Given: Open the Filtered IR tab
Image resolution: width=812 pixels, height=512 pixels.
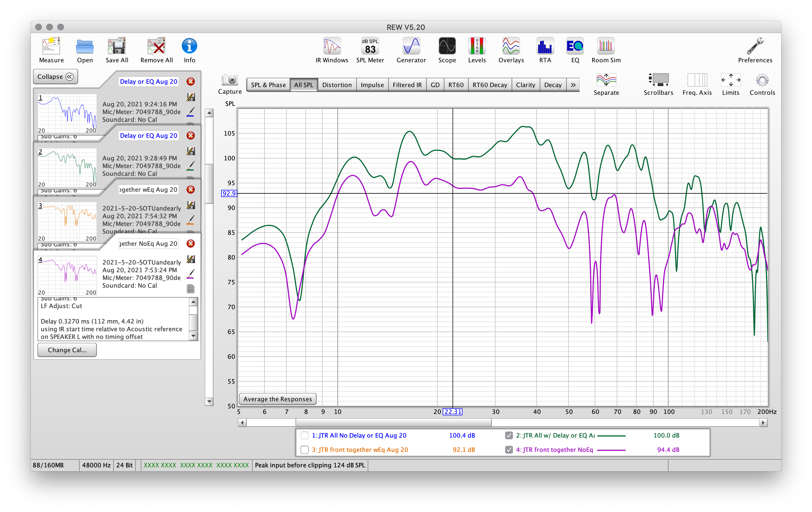Looking at the screenshot, I should (407, 85).
